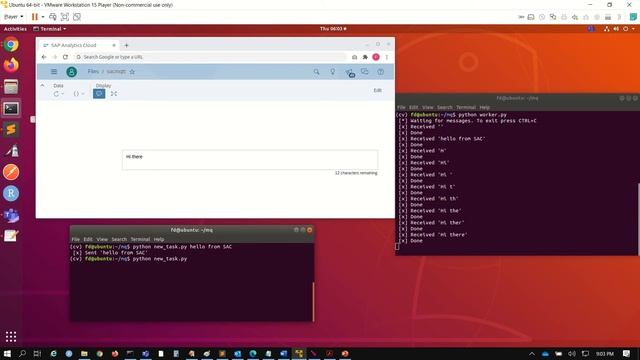640x360 pixels.
Task: Click the 'Hi there' text input box
Action: coord(250,160)
